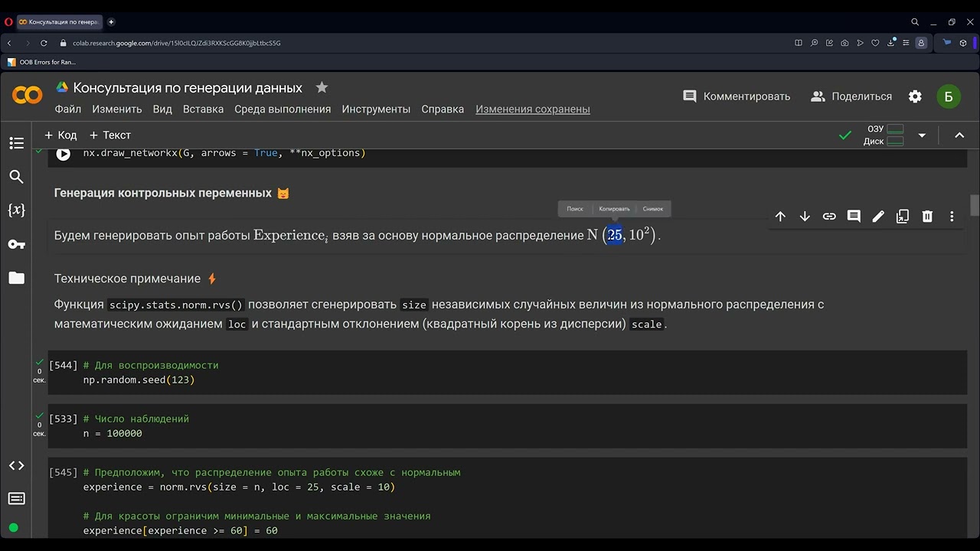Viewport: 980px width, 551px height.
Task: Open the secrets key panel
Action: 16,244
